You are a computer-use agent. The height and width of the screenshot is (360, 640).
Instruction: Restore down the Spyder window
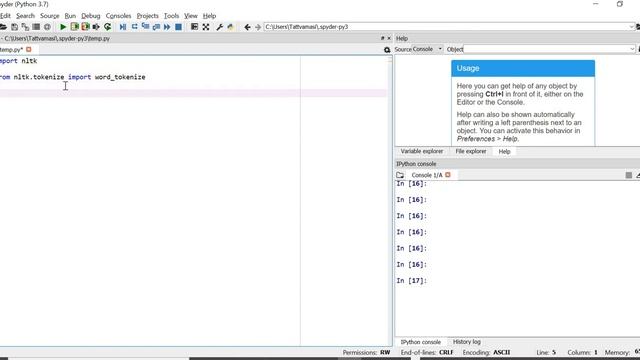(620, 4)
